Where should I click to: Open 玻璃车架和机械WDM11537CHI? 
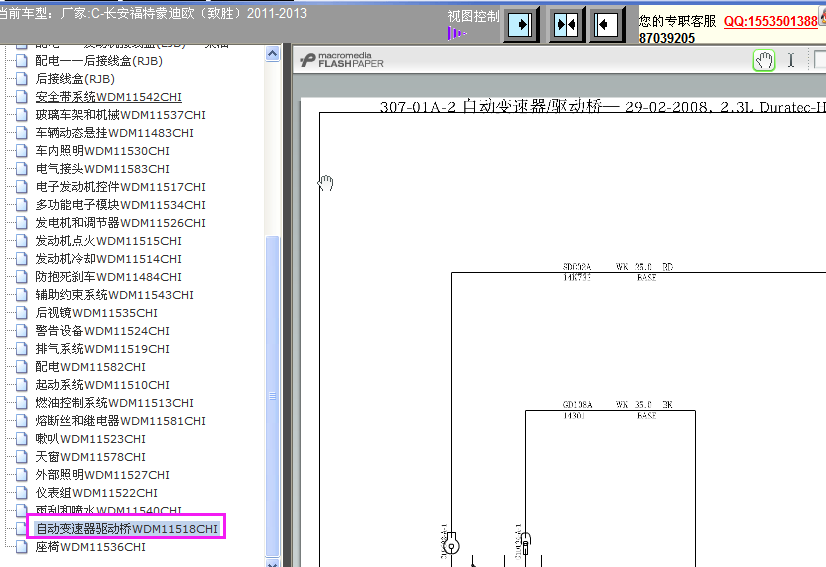coord(121,115)
